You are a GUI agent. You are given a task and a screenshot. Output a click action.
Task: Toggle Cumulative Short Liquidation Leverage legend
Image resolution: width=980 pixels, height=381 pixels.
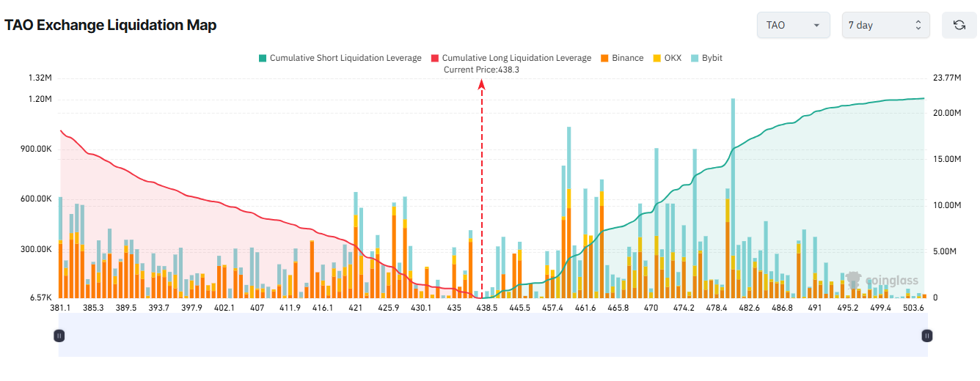345,58
